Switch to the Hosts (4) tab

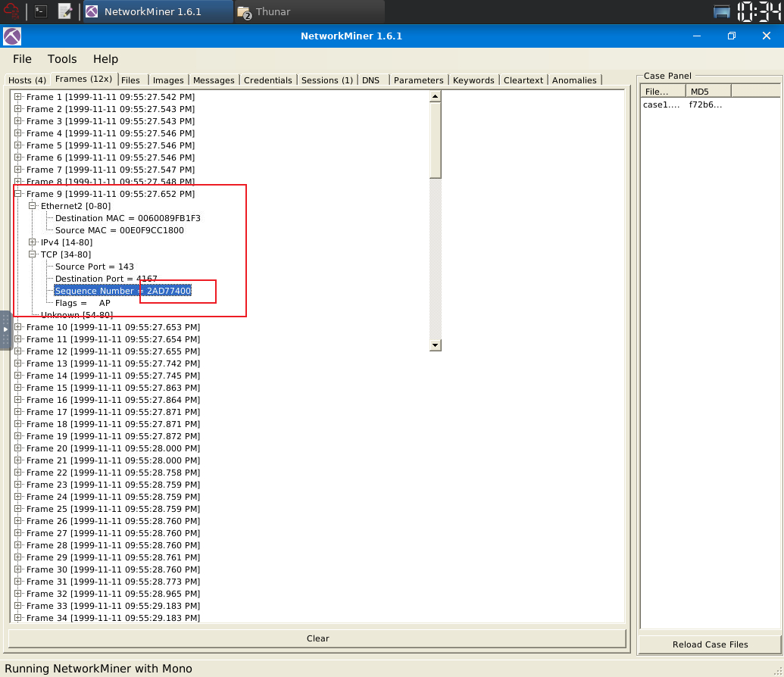(x=27, y=80)
